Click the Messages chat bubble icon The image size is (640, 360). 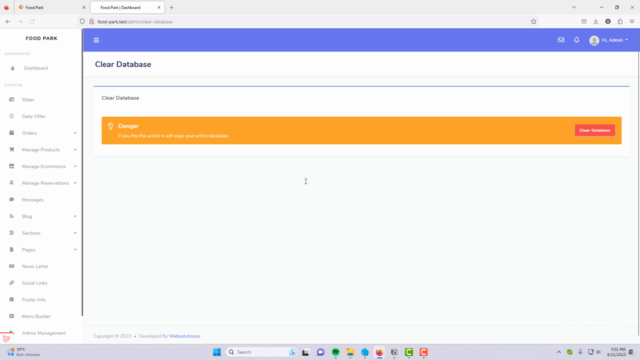(11, 200)
